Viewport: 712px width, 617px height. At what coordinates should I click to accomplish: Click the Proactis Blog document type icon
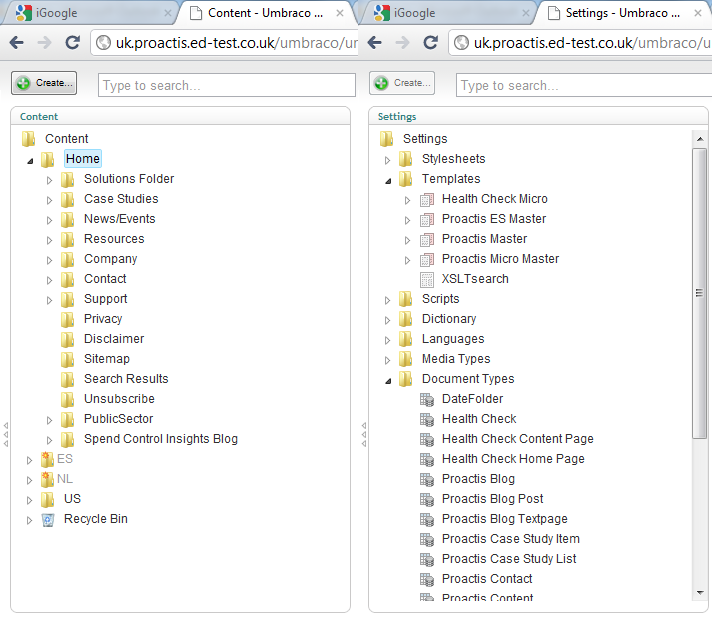(x=427, y=479)
